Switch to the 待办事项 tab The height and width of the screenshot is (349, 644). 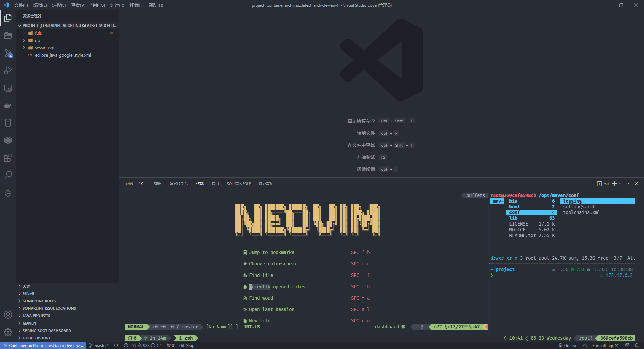click(266, 184)
